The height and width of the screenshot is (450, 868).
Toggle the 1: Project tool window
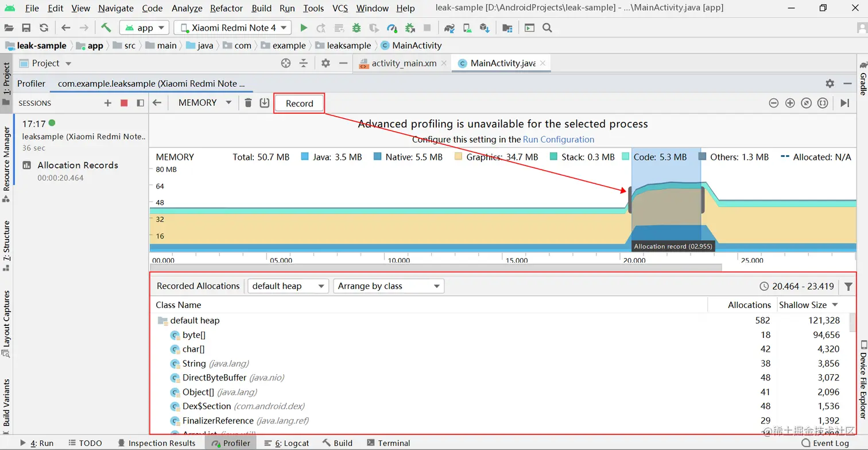coord(6,85)
